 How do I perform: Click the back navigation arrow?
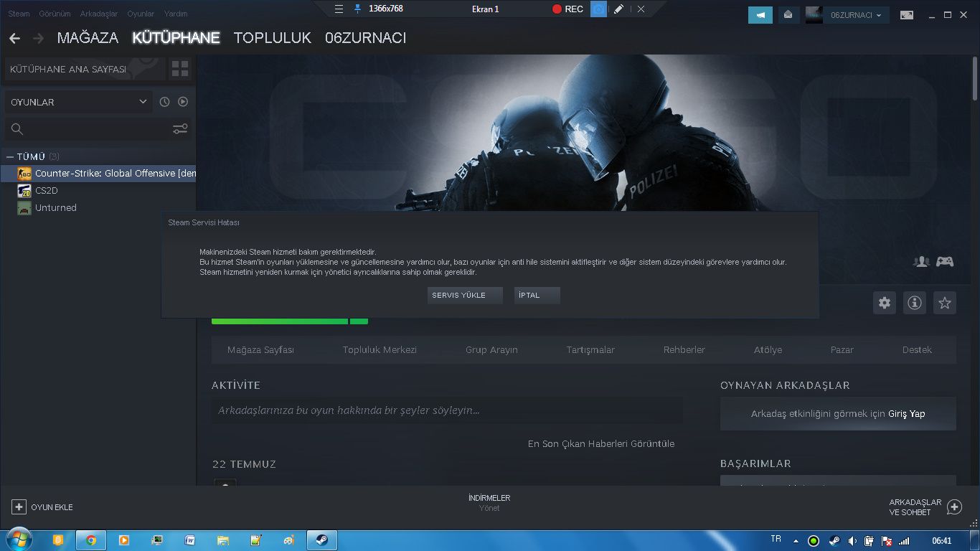coord(14,38)
